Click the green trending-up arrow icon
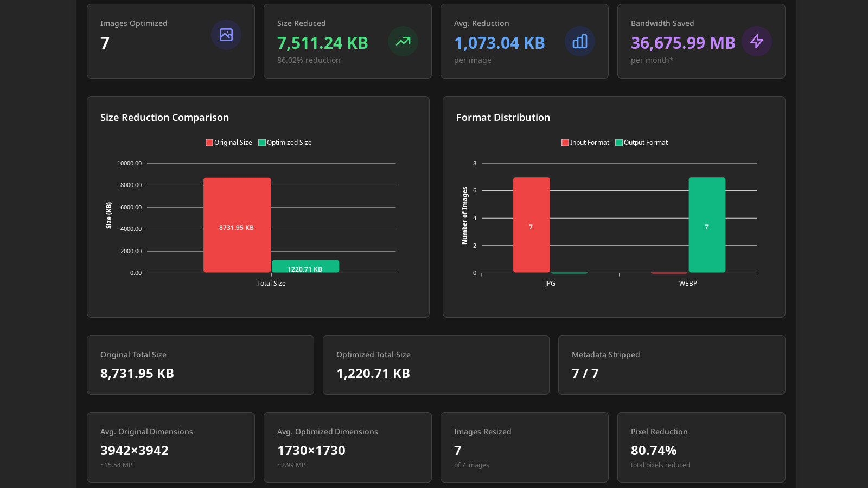The height and width of the screenshot is (488, 868). pyautogui.click(x=403, y=41)
